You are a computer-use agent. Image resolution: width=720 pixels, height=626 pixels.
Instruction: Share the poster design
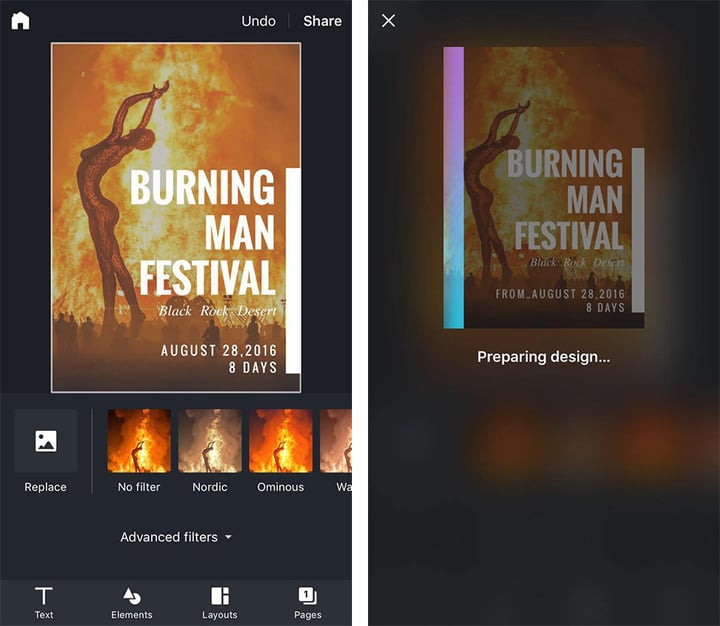(322, 21)
